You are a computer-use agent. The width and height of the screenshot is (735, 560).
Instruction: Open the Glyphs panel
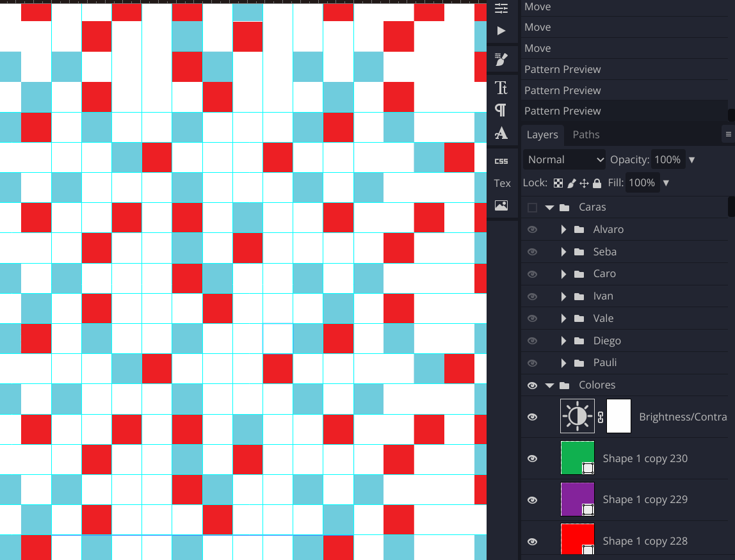[501, 133]
